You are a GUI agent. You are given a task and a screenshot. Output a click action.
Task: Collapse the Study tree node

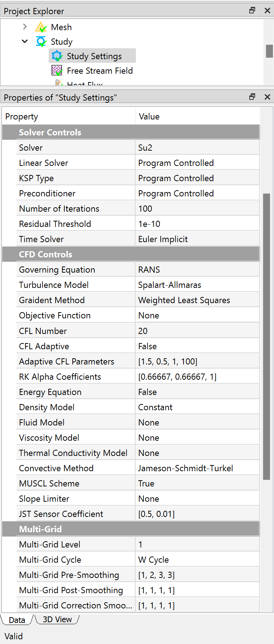click(24, 41)
